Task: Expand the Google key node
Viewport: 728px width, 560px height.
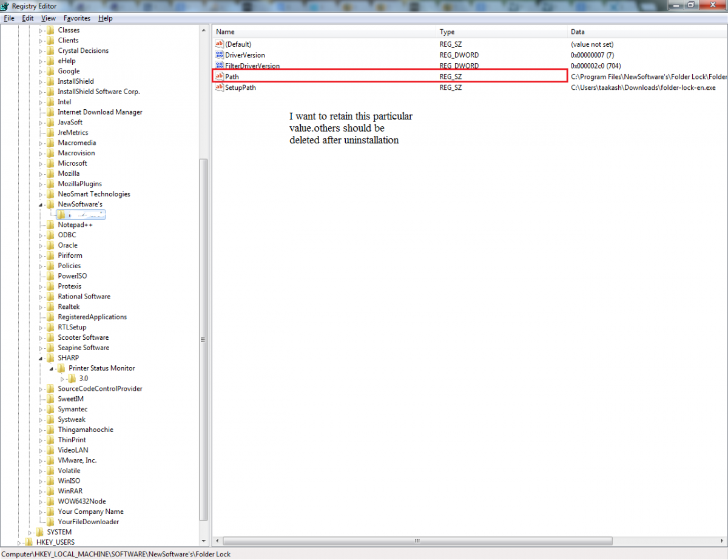Action: (x=41, y=72)
